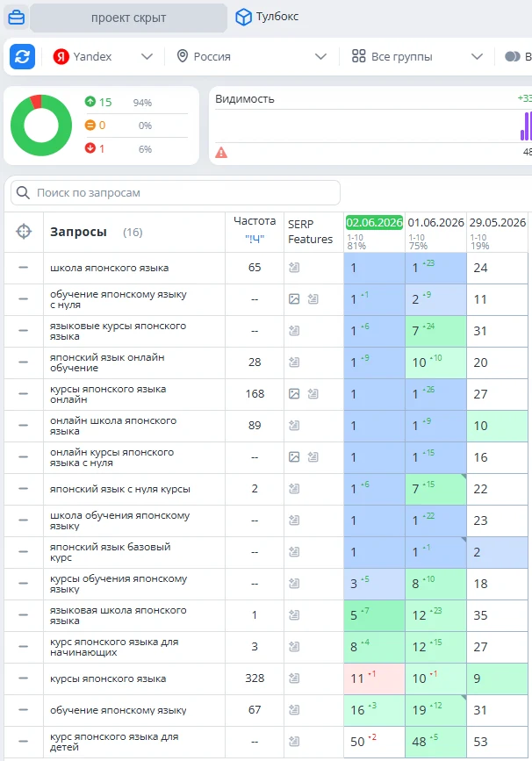Click the blue refresh positions icon
Image resolution: width=532 pixels, height=761 pixels.
[22, 57]
